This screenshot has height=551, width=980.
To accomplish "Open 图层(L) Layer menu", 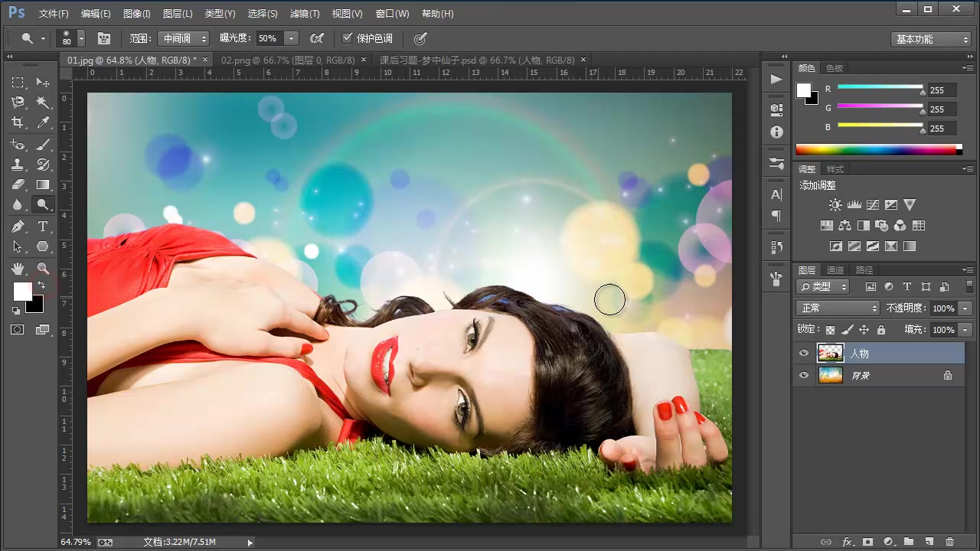I will pos(178,14).
